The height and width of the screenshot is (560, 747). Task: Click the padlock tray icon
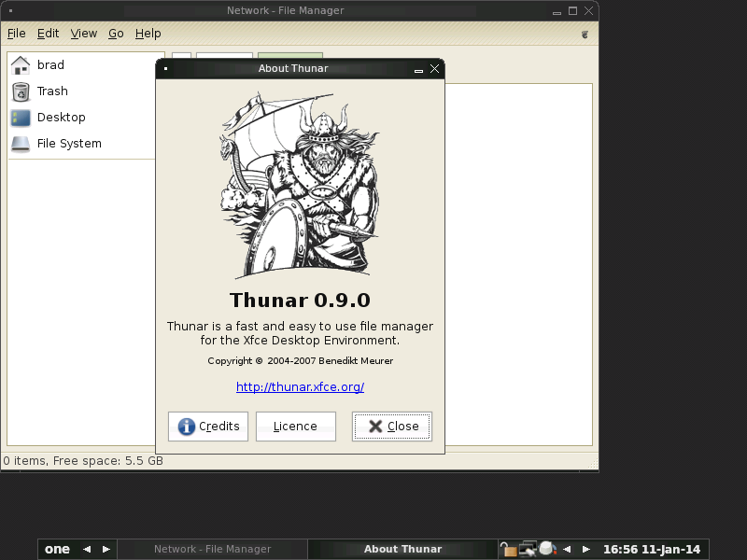point(508,549)
